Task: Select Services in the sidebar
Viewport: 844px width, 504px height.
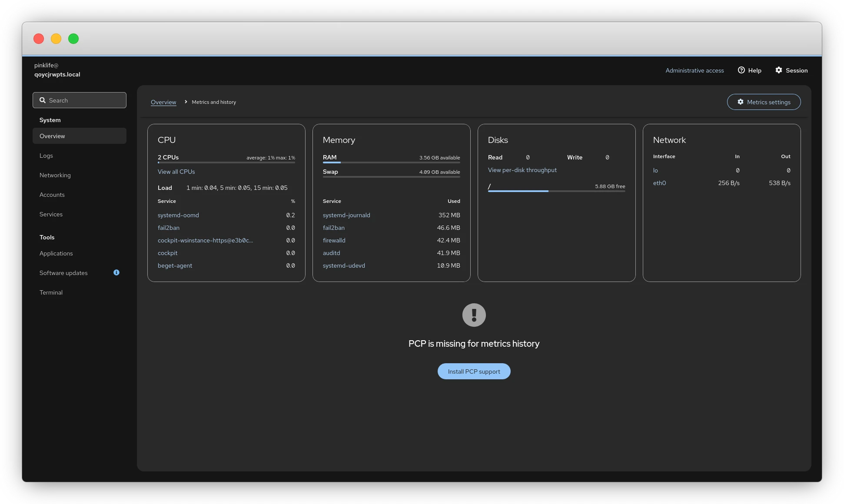Action: pos(51,214)
